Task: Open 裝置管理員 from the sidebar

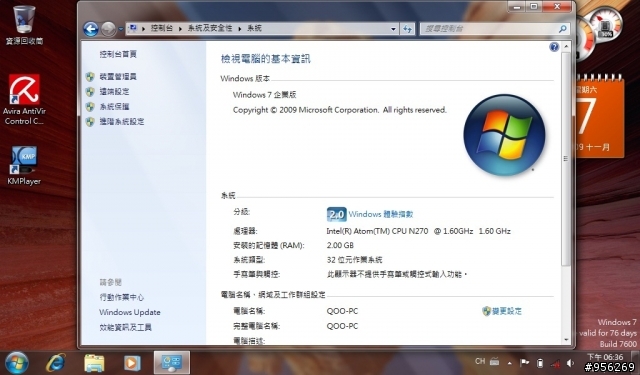Action: (x=118, y=76)
